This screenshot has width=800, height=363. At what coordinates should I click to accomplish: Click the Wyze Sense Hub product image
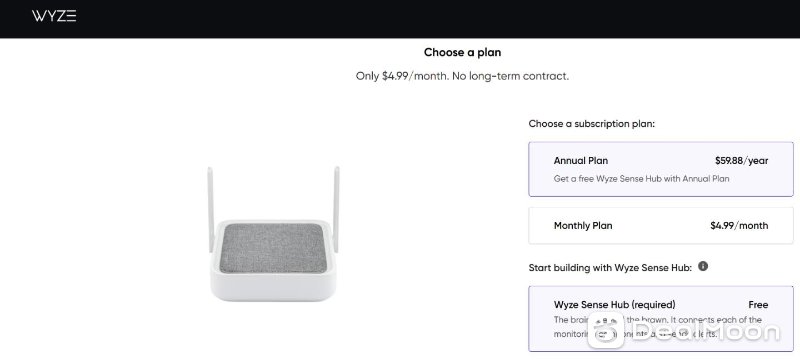click(x=273, y=234)
